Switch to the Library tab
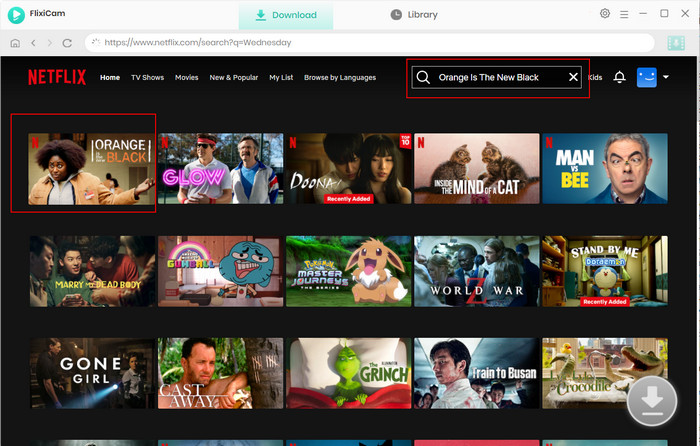The width and height of the screenshot is (700, 446). click(414, 15)
